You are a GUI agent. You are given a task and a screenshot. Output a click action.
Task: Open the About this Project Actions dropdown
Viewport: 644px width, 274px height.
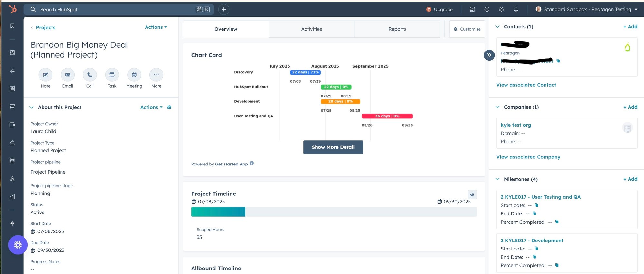pos(151,107)
